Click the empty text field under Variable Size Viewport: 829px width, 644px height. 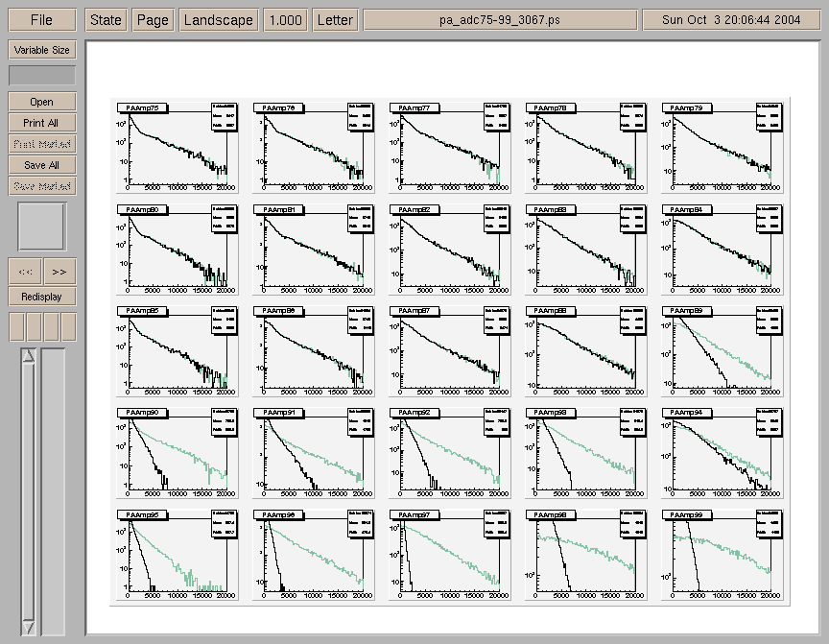[42, 75]
